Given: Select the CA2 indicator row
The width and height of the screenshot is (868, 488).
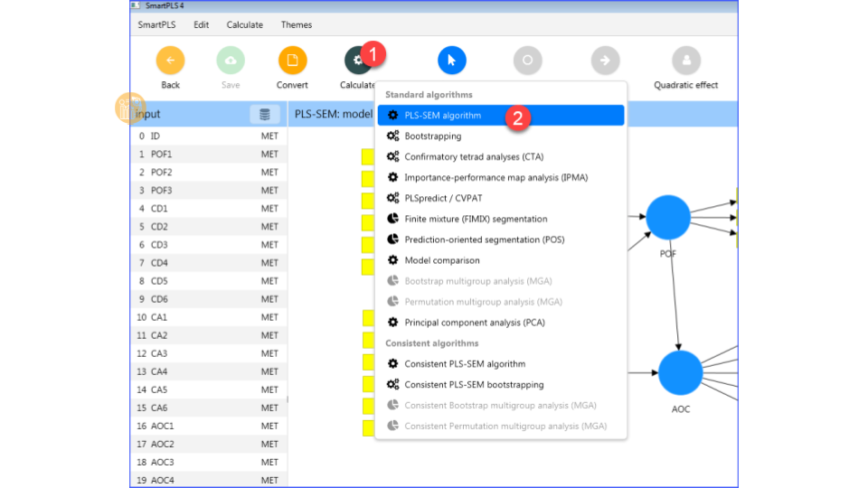Looking at the screenshot, I should point(209,335).
